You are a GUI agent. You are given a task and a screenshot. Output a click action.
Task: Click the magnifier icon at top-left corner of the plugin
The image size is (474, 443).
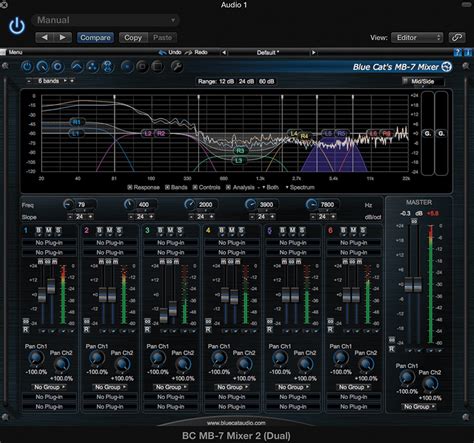(x=5, y=66)
